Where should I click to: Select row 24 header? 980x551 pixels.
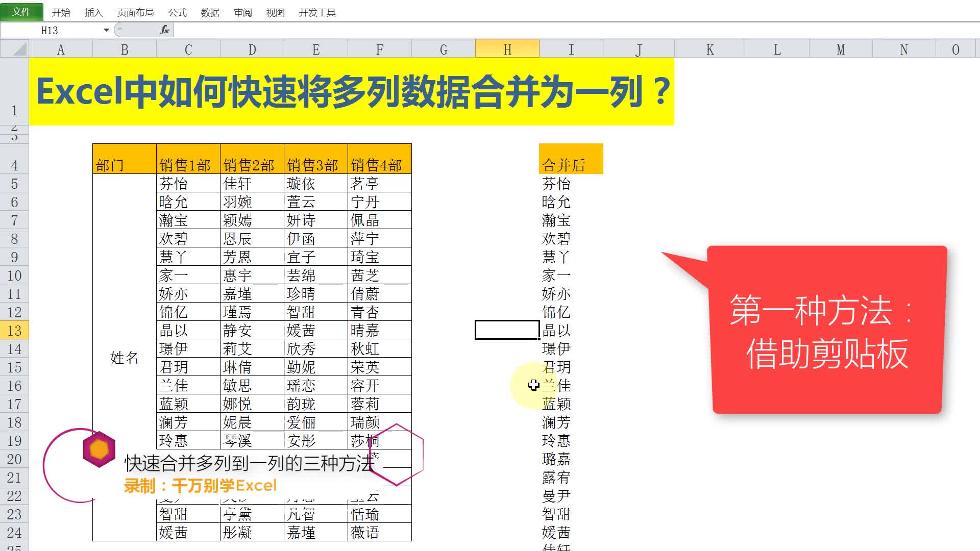point(14,533)
